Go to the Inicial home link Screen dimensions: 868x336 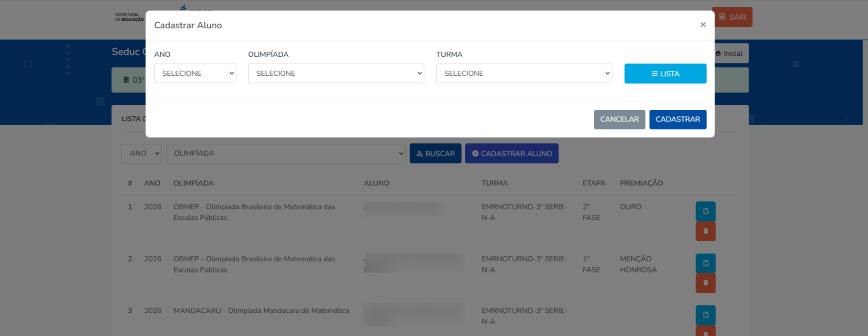[x=729, y=54]
